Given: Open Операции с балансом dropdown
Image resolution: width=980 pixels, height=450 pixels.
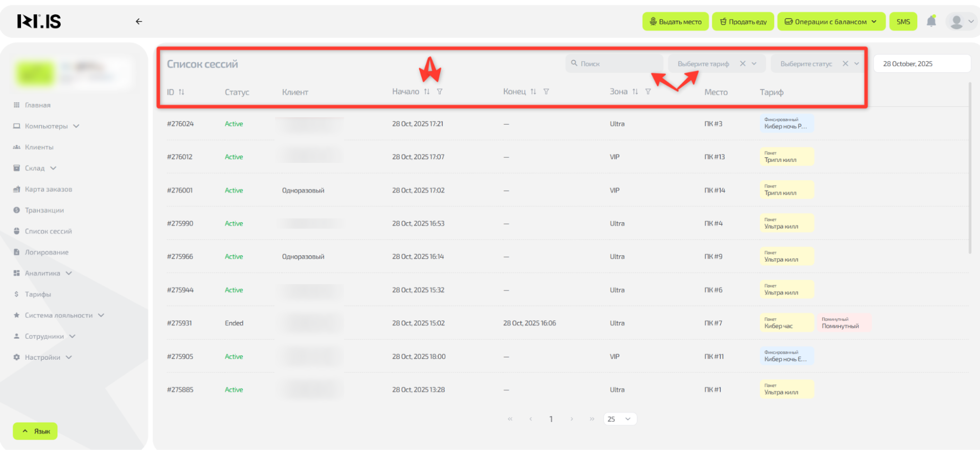Looking at the screenshot, I should pyautogui.click(x=831, y=22).
